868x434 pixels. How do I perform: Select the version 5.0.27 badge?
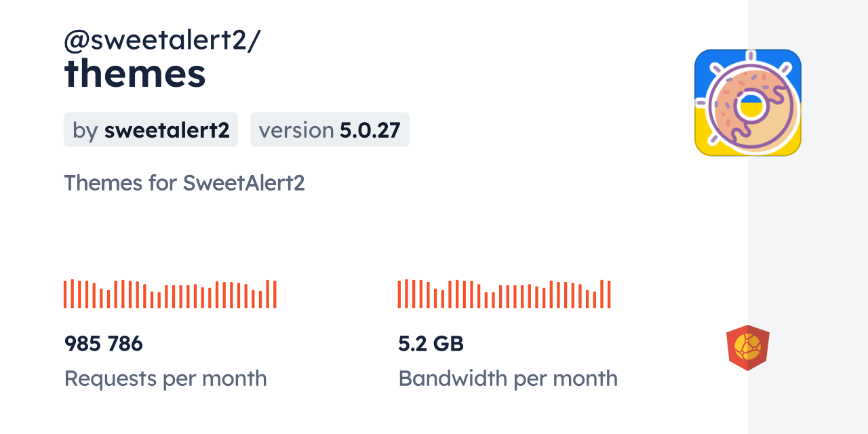[x=330, y=130]
